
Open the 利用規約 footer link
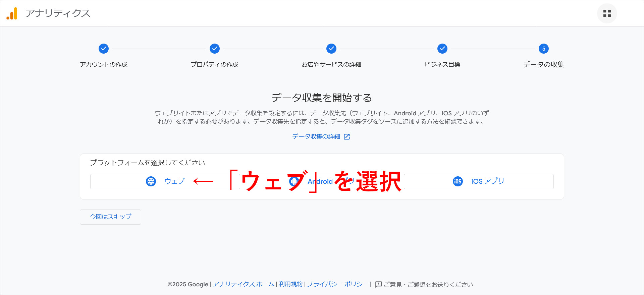pyautogui.click(x=290, y=284)
